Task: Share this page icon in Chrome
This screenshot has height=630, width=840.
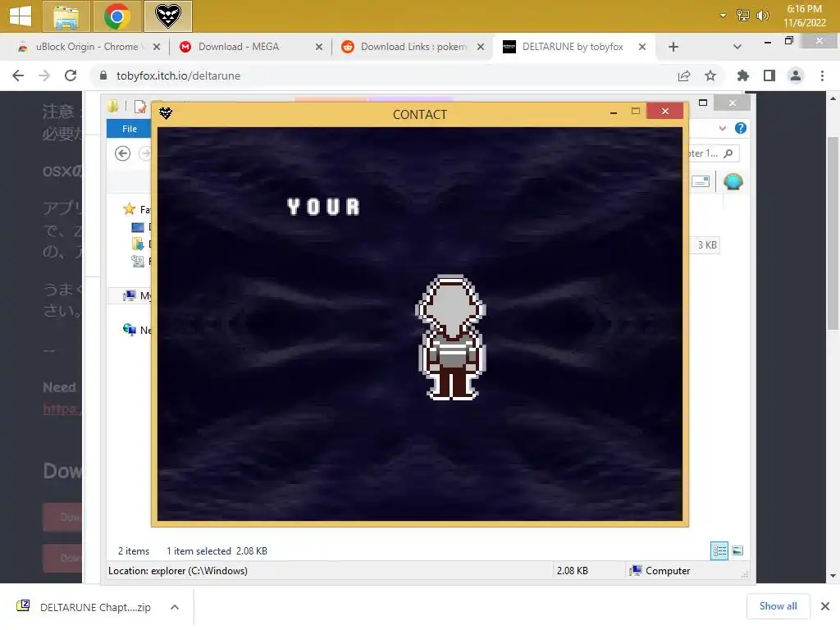Action: tap(684, 75)
